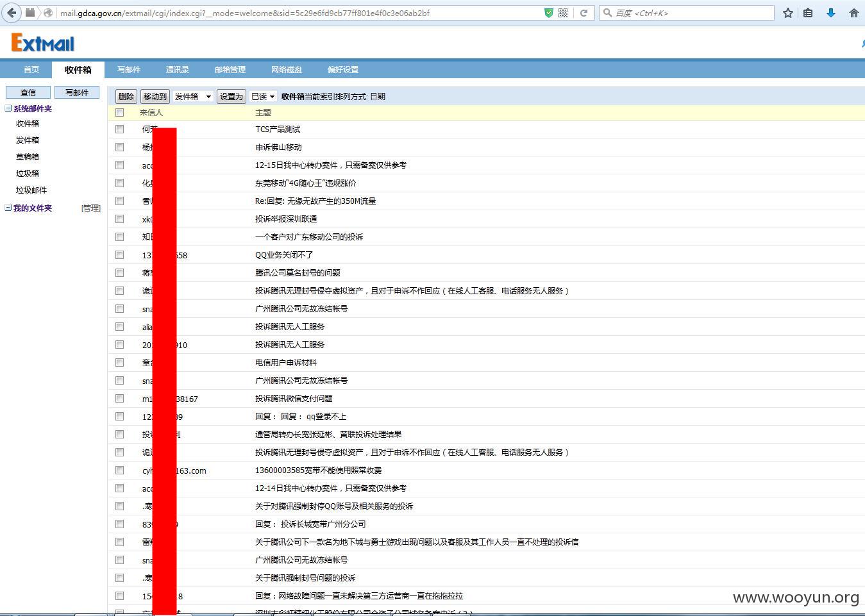Screen dimensions: 865x616
Task: Select the 收件箱 tab
Action: (x=78, y=69)
